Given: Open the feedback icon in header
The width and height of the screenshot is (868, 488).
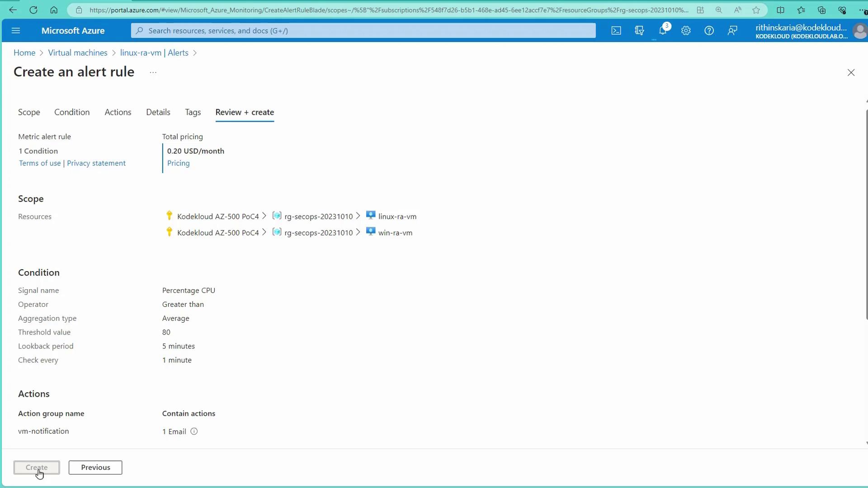Looking at the screenshot, I should (x=732, y=31).
